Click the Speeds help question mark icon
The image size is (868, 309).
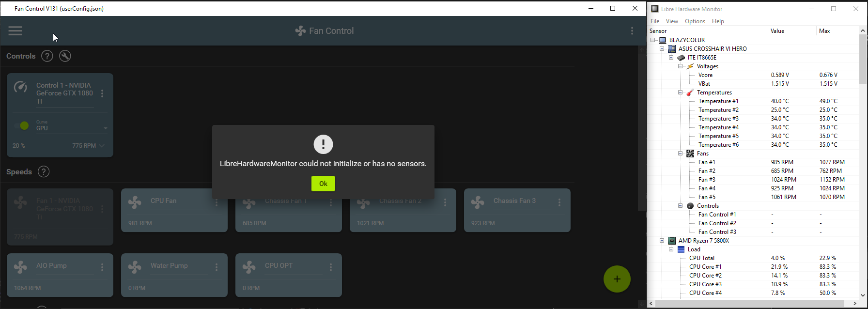point(44,172)
